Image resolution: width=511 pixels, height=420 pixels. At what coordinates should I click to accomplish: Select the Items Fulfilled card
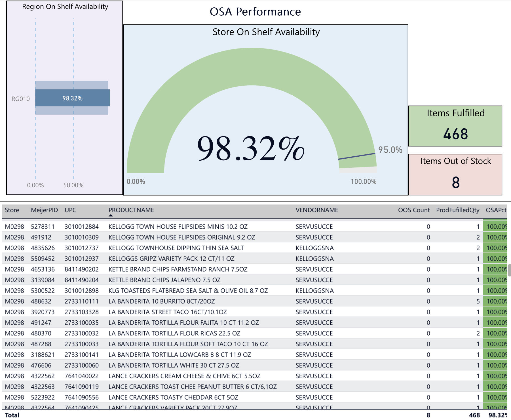(455, 126)
